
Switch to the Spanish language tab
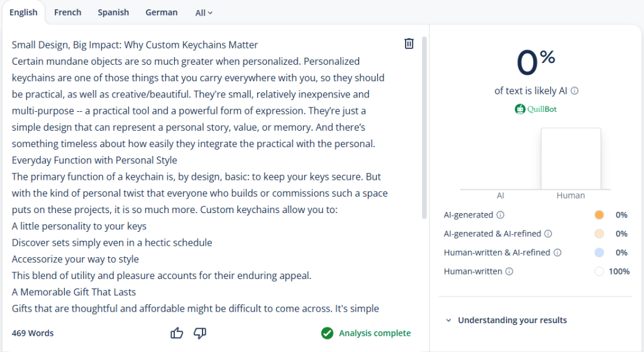(x=113, y=13)
